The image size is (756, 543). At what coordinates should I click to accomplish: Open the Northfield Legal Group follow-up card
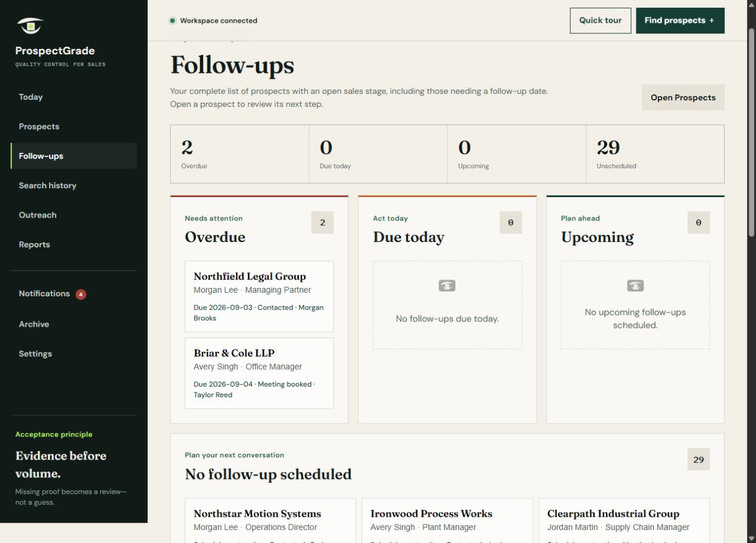click(x=259, y=296)
